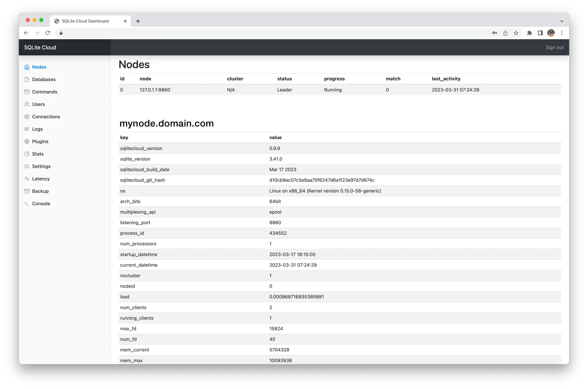
Task: Open the Logs sidebar icon
Action: (x=27, y=129)
